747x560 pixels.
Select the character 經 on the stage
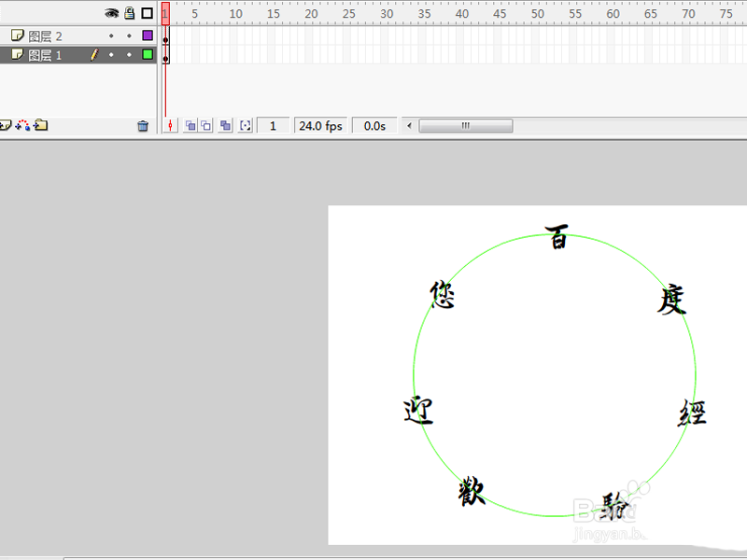tap(692, 413)
